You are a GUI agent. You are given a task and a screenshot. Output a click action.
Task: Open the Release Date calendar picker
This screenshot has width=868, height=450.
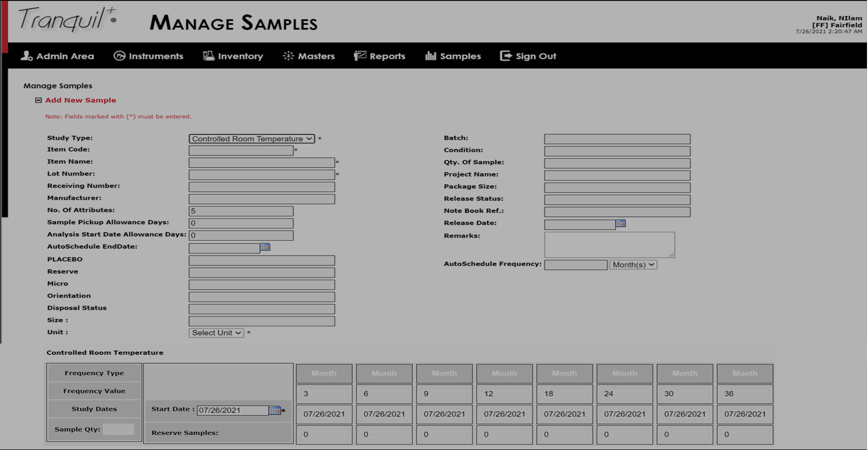click(620, 223)
